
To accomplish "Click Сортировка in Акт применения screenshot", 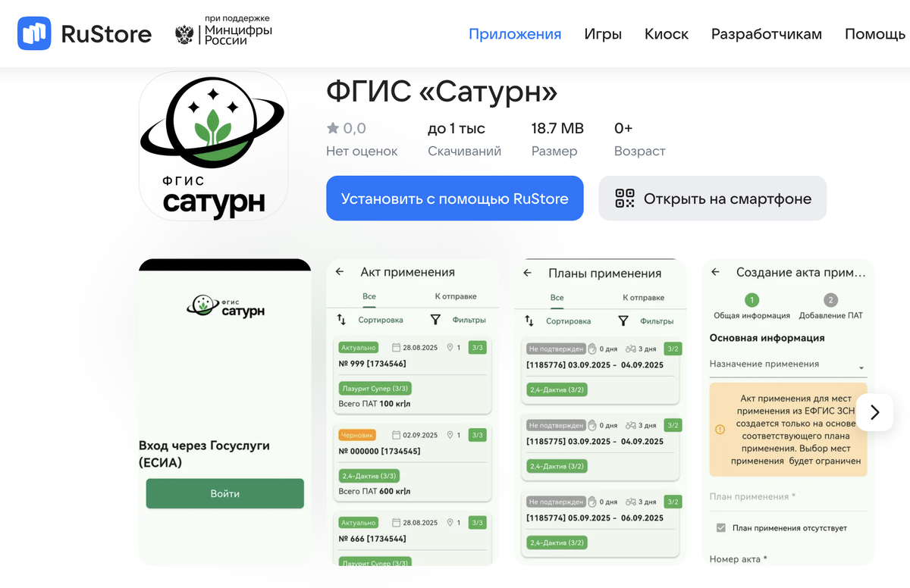I will (x=381, y=320).
